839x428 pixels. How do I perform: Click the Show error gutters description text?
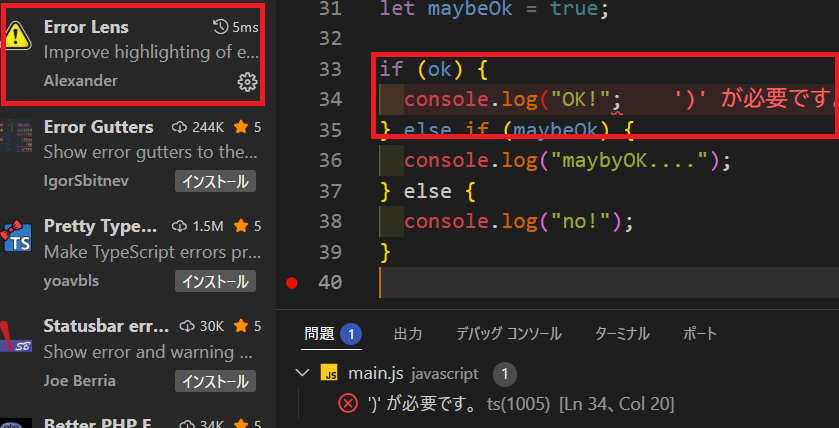coord(151,152)
